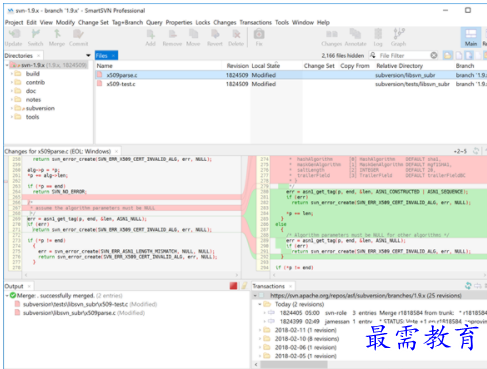This screenshot has width=487, height=369.
Task: Expand the contrib directory node
Action: 12,82
